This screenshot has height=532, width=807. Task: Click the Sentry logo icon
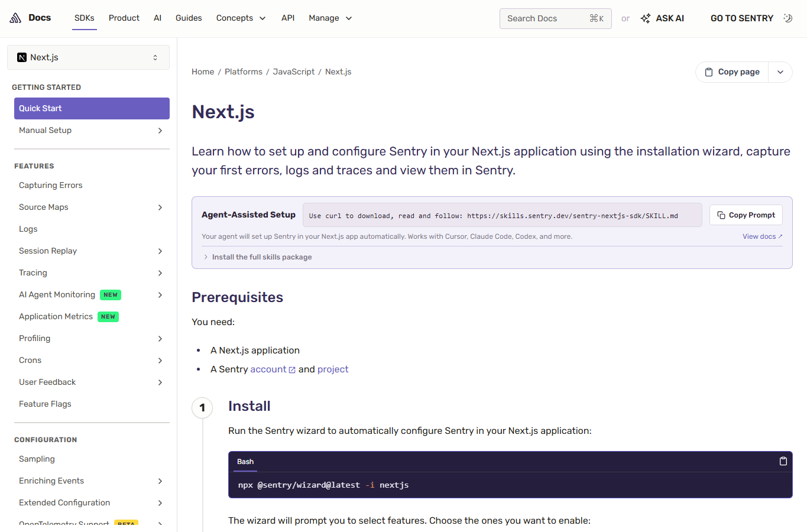pyautogui.click(x=15, y=18)
